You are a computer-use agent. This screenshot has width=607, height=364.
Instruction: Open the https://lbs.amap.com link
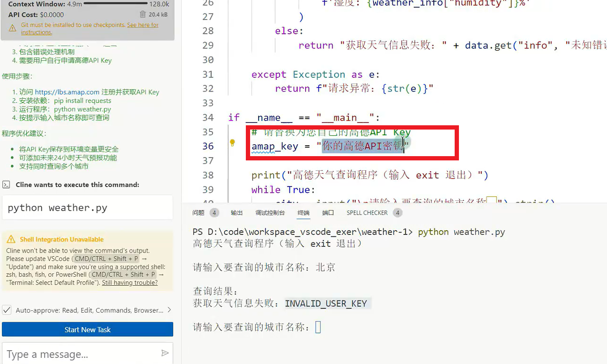coord(67,92)
